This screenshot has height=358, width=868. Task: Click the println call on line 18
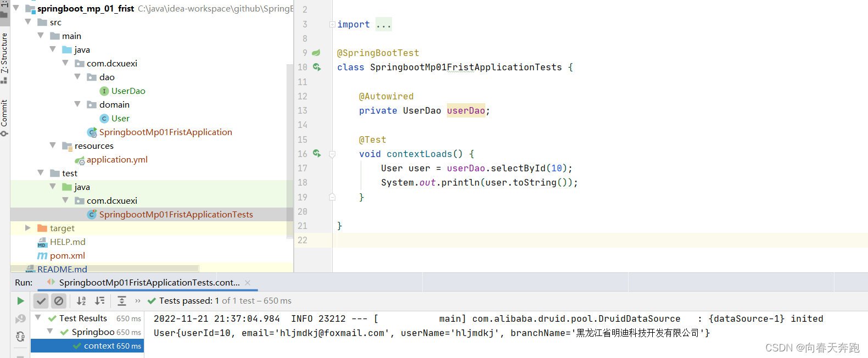460,182
